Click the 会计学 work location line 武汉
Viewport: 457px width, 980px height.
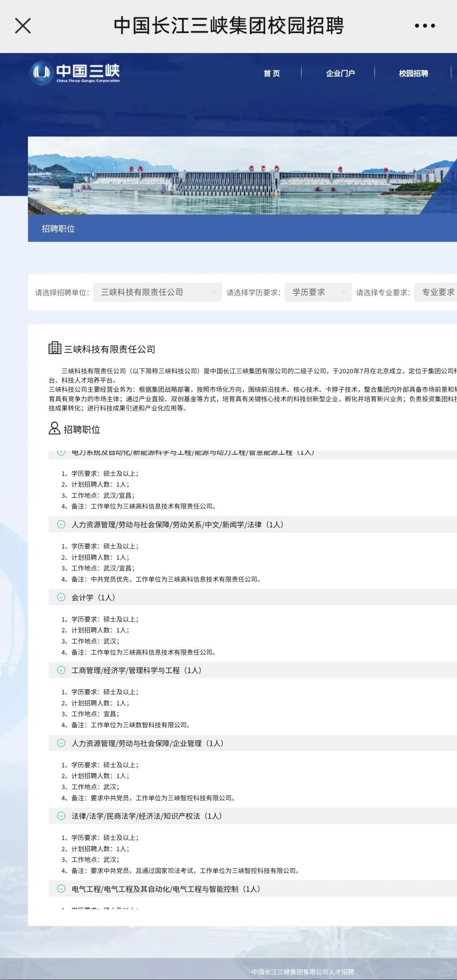tap(90, 641)
